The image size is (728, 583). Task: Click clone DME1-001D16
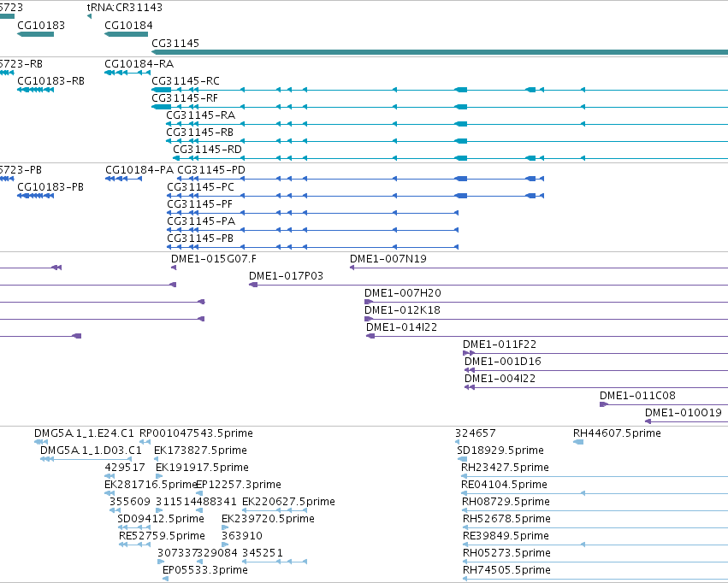pyautogui.click(x=503, y=362)
